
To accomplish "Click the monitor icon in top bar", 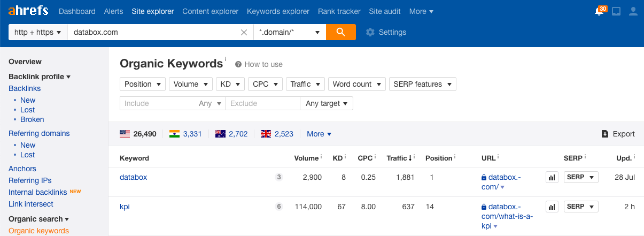I will point(616,11).
